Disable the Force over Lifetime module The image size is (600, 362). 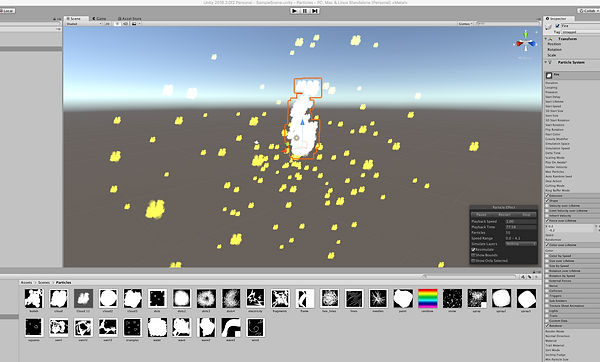coord(547,220)
